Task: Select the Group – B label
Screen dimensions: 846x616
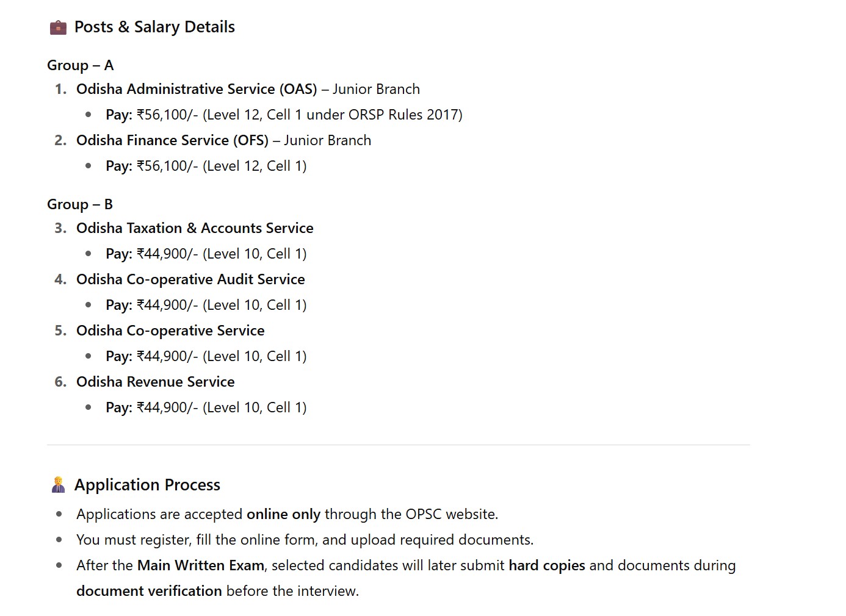Action: click(x=80, y=204)
